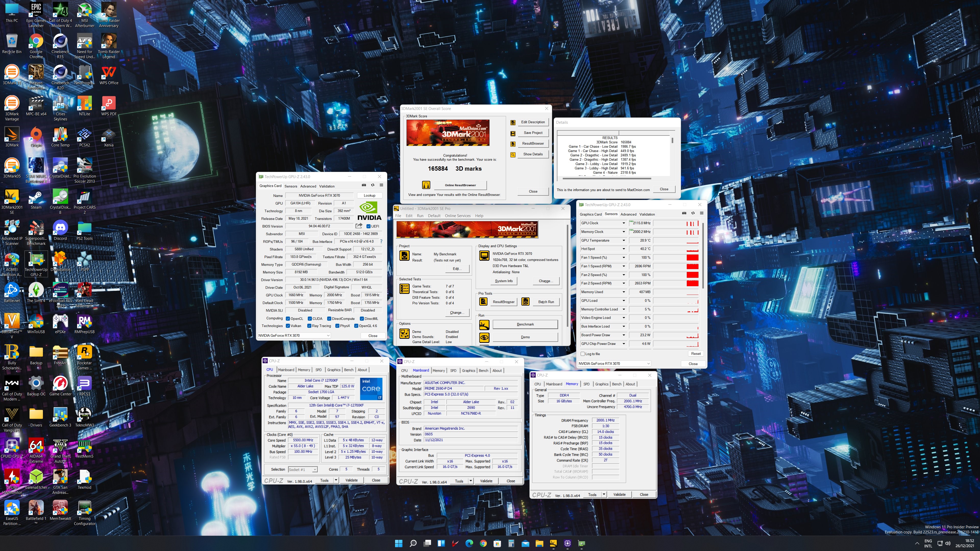Enable Log to file in GPU-Z Sensors
Viewport: 980px width, 551px height.
pyautogui.click(x=582, y=354)
